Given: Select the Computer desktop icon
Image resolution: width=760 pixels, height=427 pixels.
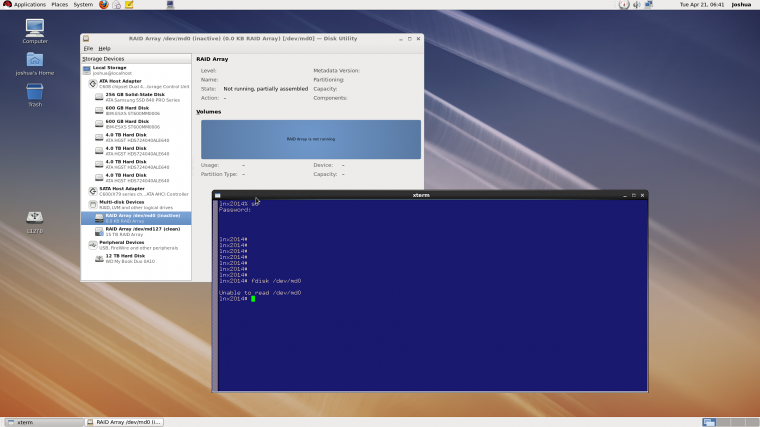Looking at the screenshot, I should [x=35, y=32].
